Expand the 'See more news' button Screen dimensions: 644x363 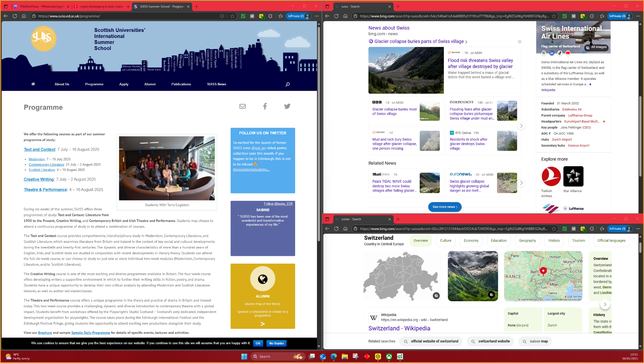445,207
